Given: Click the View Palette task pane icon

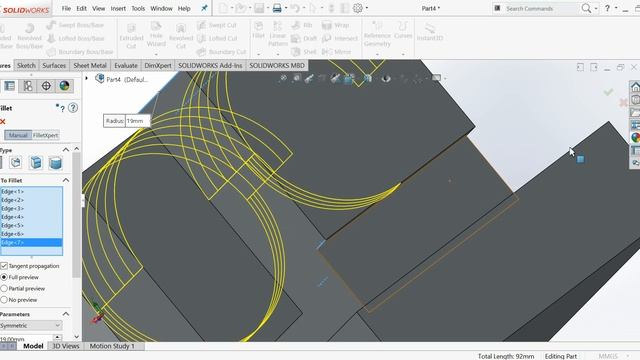Looking at the screenshot, I should click(x=636, y=125).
